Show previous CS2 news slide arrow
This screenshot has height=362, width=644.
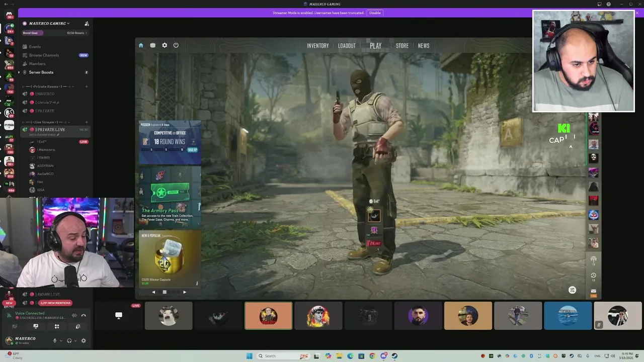(x=153, y=292)
